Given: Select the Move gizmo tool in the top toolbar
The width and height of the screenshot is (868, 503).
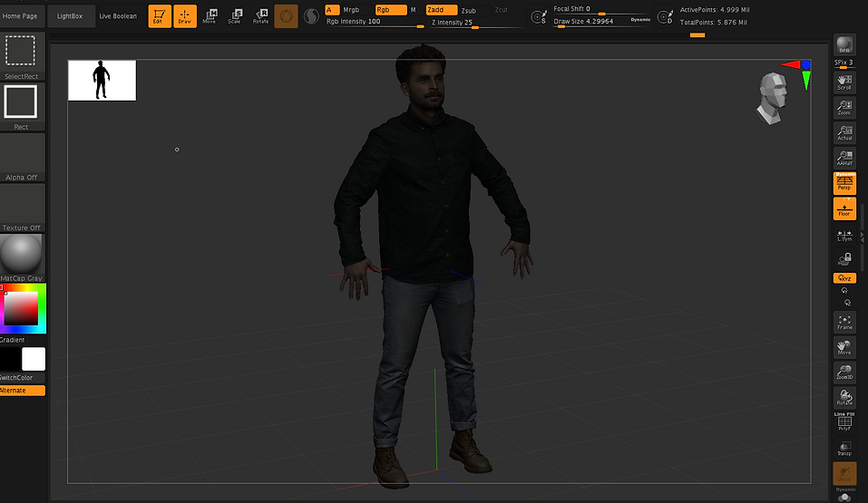Looking at the screenshot, I should click(210, 16).
